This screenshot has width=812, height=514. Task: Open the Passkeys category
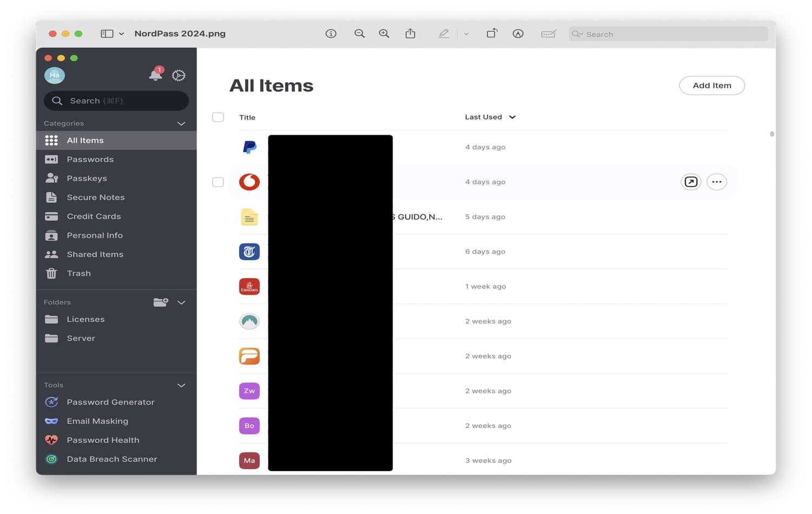pos(116,178)
